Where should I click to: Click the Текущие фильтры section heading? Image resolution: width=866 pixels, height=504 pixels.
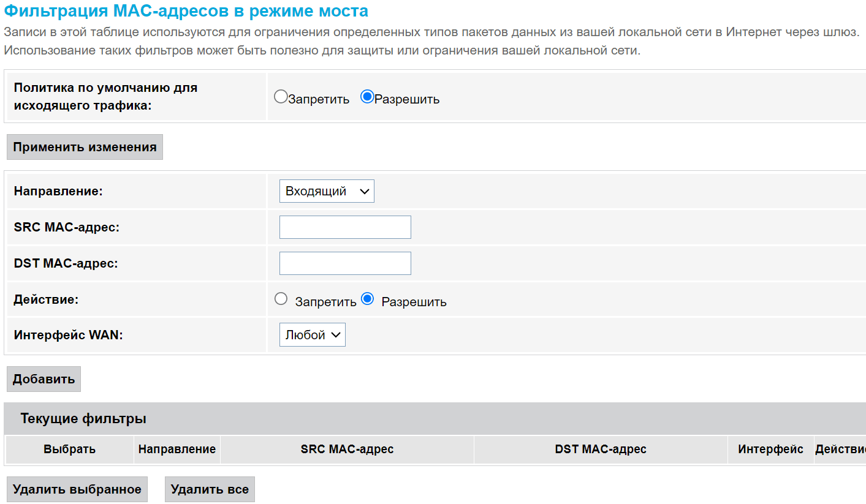(83, 419)
